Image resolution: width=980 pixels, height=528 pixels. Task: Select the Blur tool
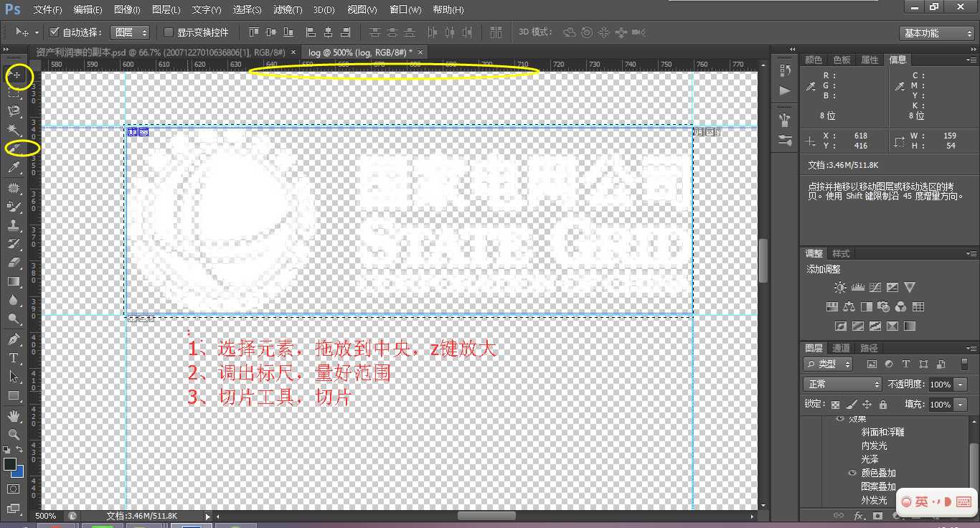tap(14, 301)
